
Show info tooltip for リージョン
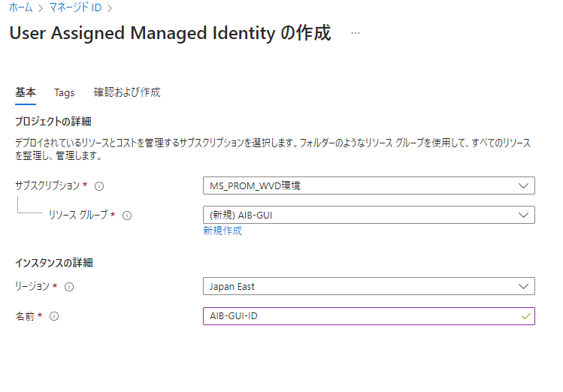(69, 287)
